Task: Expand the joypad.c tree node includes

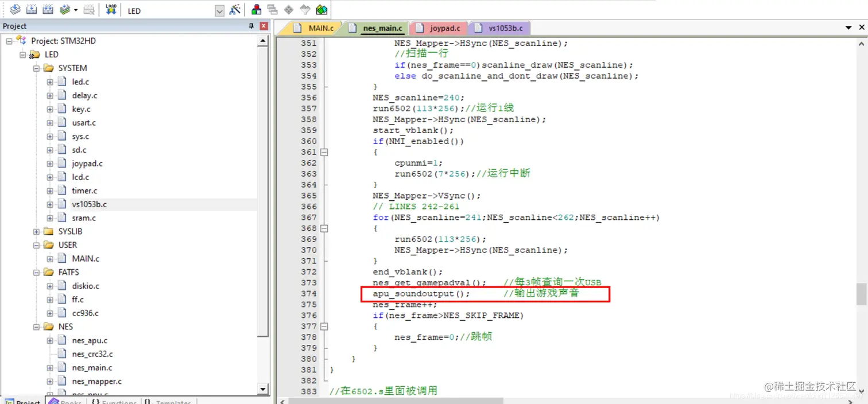Action: coord(50,164)
